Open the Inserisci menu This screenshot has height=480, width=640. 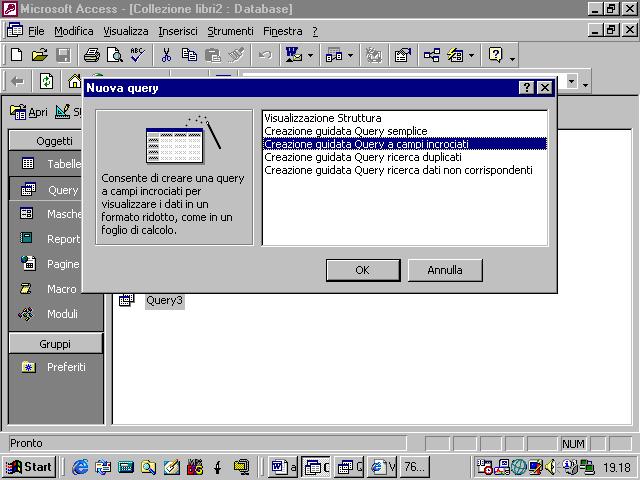coord(178,31)
